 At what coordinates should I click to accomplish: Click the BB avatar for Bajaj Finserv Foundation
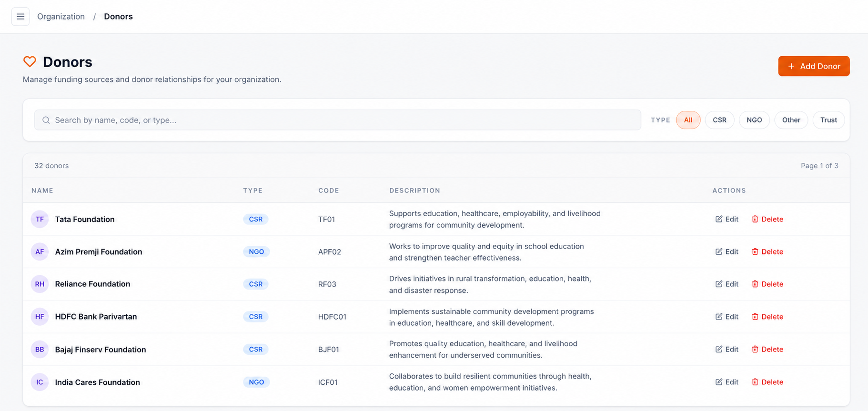click(x=40, y=349)
